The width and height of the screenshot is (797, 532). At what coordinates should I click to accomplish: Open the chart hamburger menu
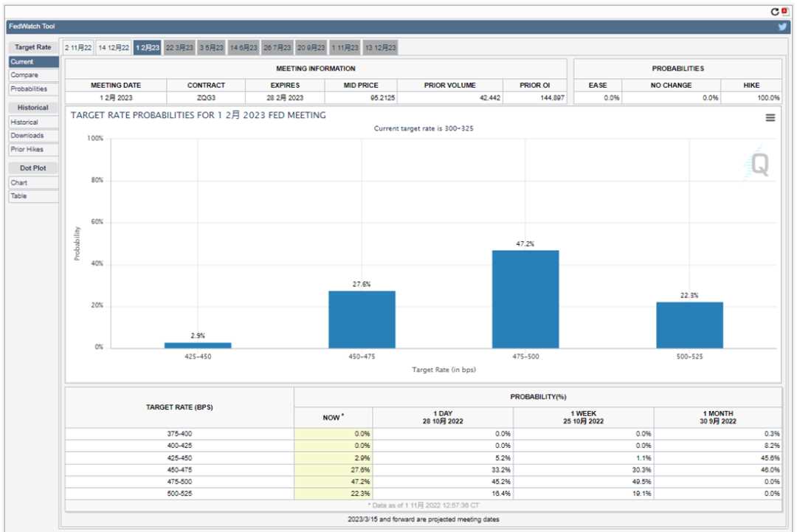click(x=770, y=118)
